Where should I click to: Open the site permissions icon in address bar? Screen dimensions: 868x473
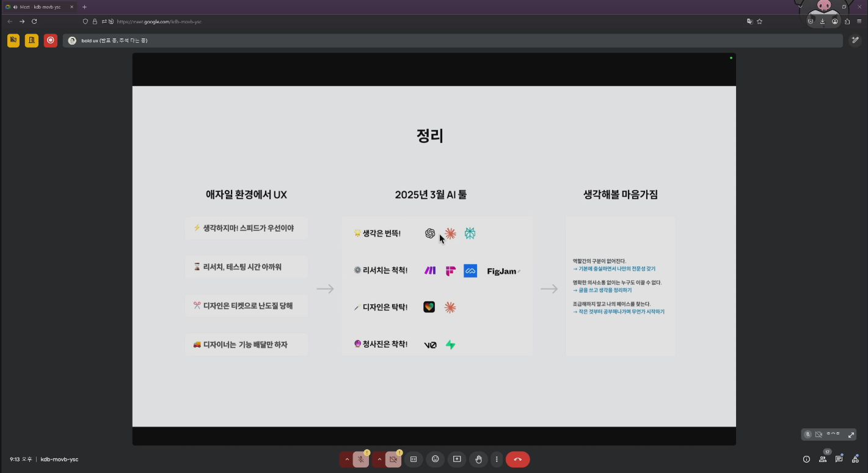(104, 21)
